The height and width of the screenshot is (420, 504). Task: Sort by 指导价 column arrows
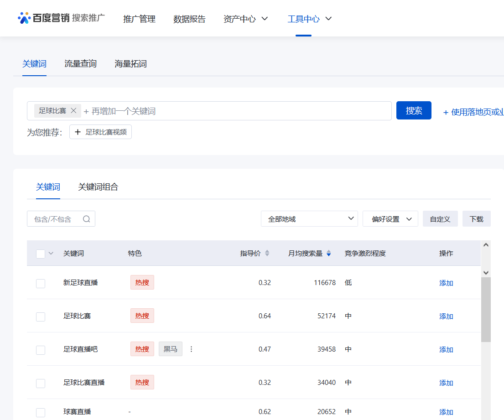[267, 253]
